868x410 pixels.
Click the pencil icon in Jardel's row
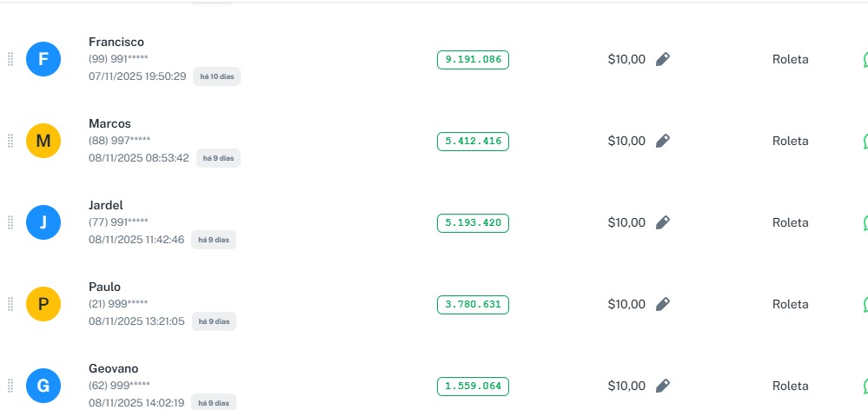[x=663, y=222]
